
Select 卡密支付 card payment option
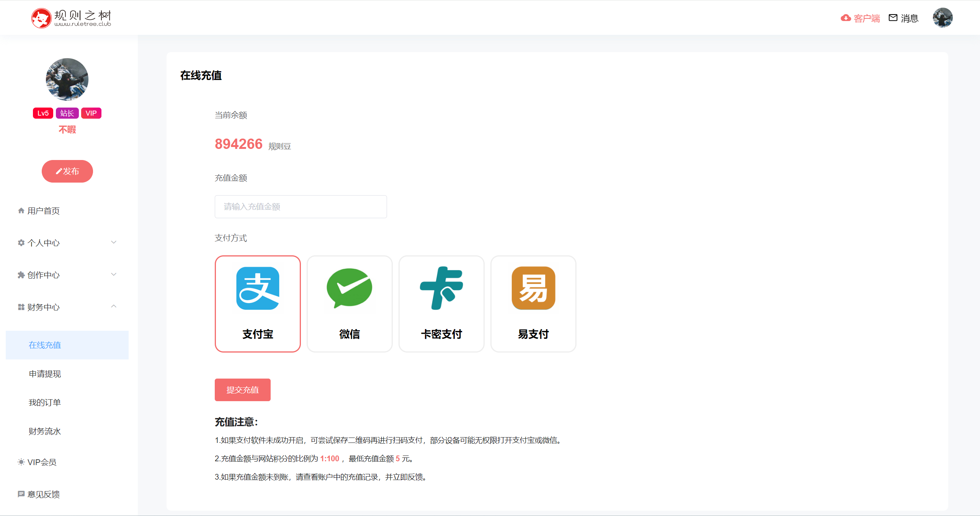click(x=441, y=304)
